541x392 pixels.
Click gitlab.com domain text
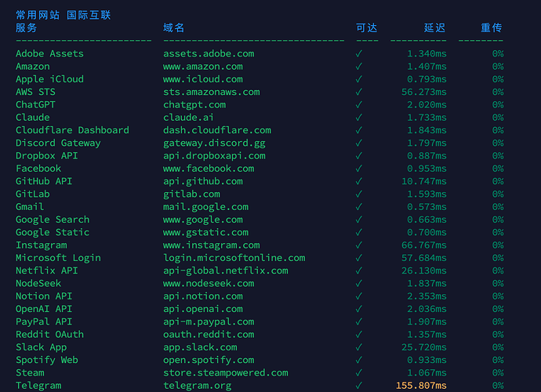click(x=191, y=194)
